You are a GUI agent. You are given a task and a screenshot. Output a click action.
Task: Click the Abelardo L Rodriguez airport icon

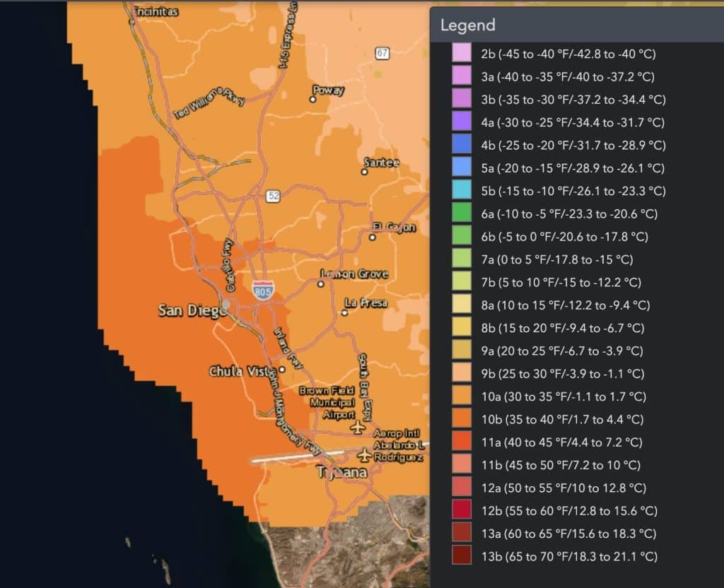point(364,456)
